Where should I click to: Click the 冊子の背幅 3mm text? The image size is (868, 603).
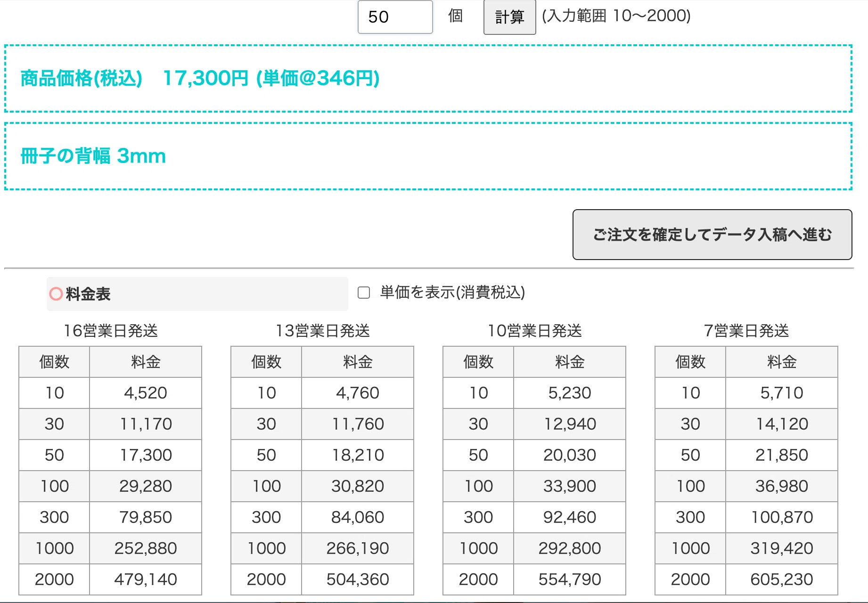point(93,156)
